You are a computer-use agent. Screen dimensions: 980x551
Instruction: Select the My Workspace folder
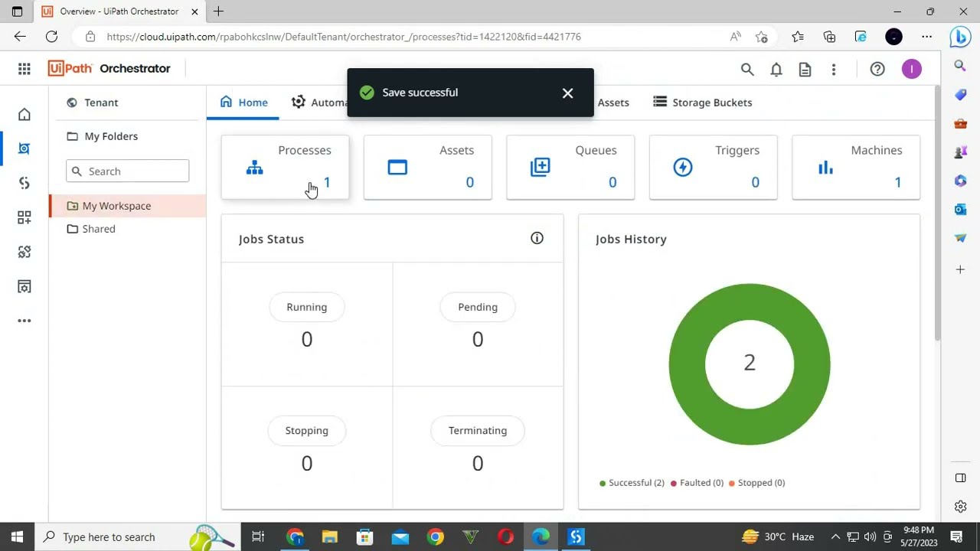point(127,206)
